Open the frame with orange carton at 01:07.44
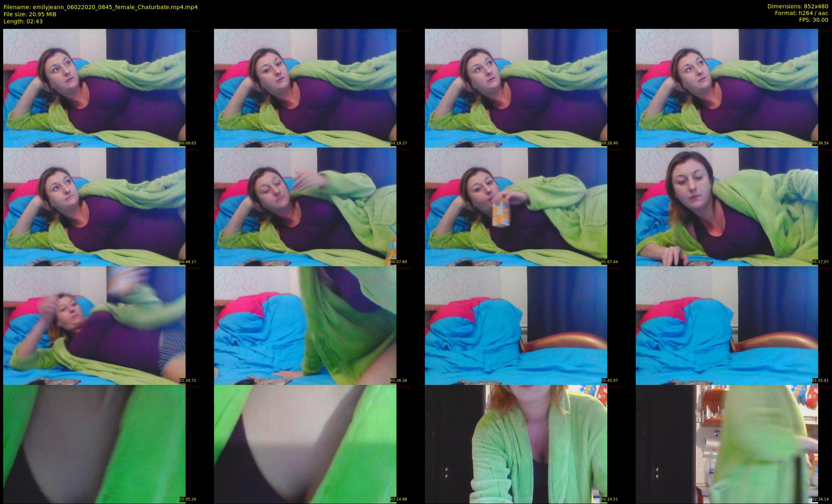Screen dimensions: 832x504 [x=516, y=207]
